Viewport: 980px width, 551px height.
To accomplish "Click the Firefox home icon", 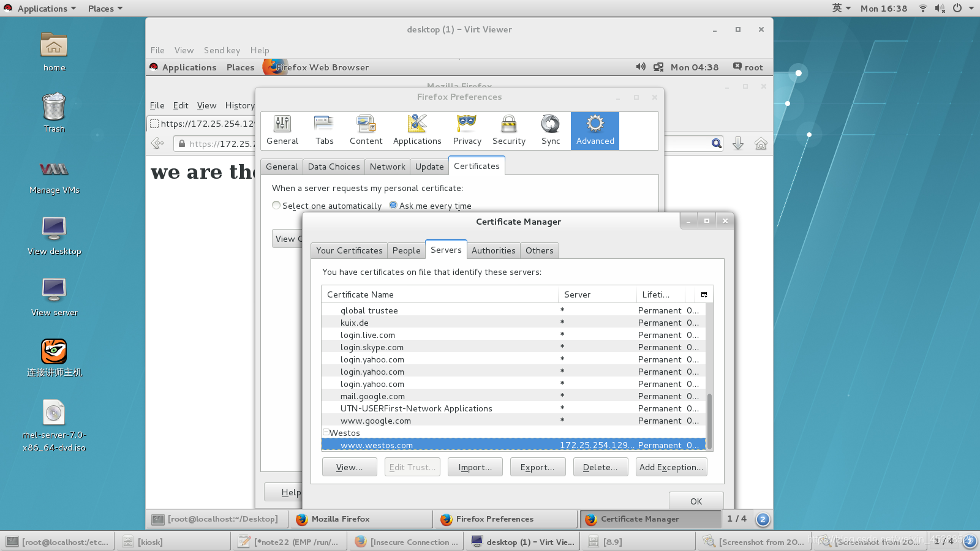I will pos(761,143).
